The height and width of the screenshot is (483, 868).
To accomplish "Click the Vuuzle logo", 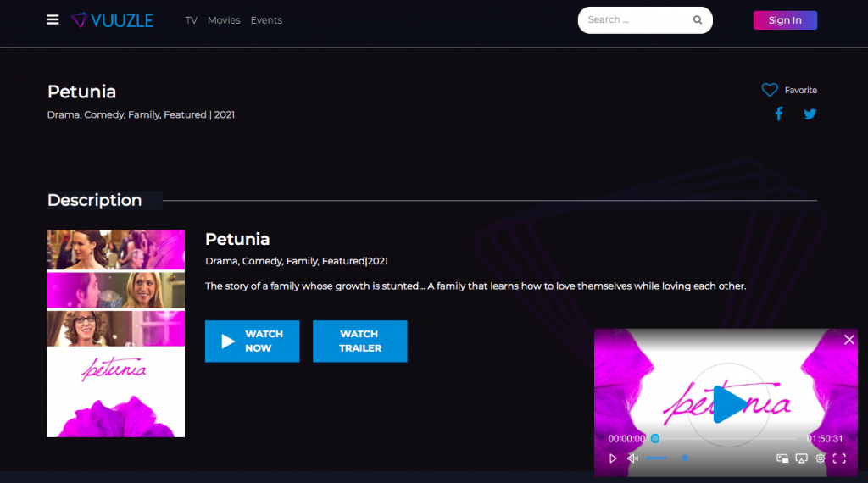I will (113, 20).
